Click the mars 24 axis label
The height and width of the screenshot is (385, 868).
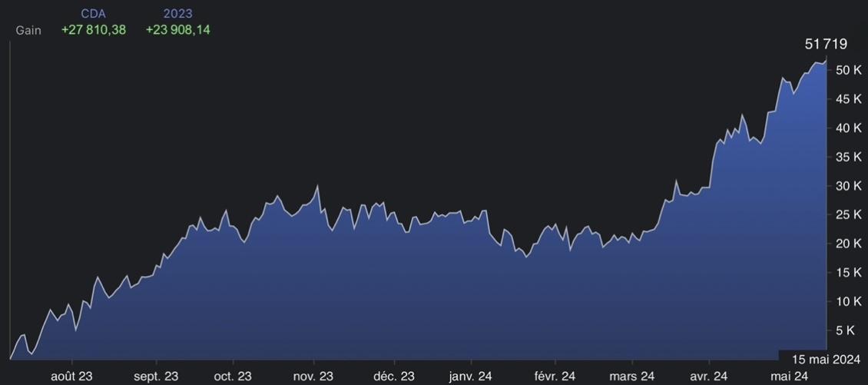coord(631,377)
